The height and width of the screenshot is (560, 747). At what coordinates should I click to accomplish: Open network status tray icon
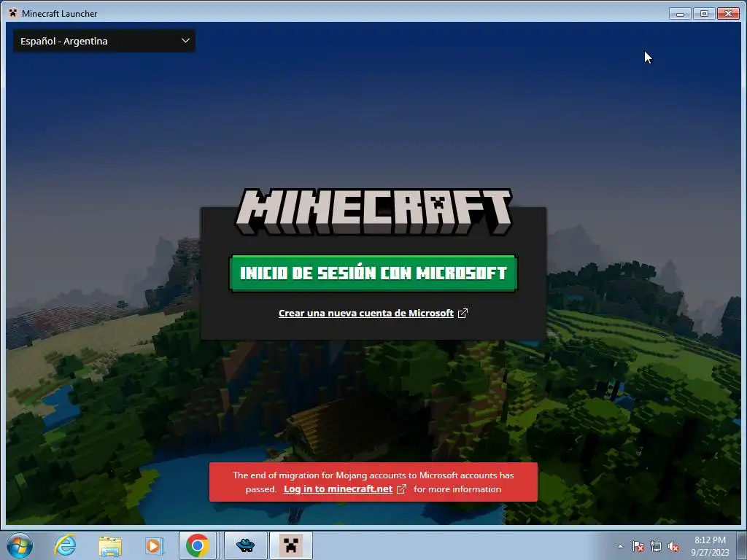656,546
